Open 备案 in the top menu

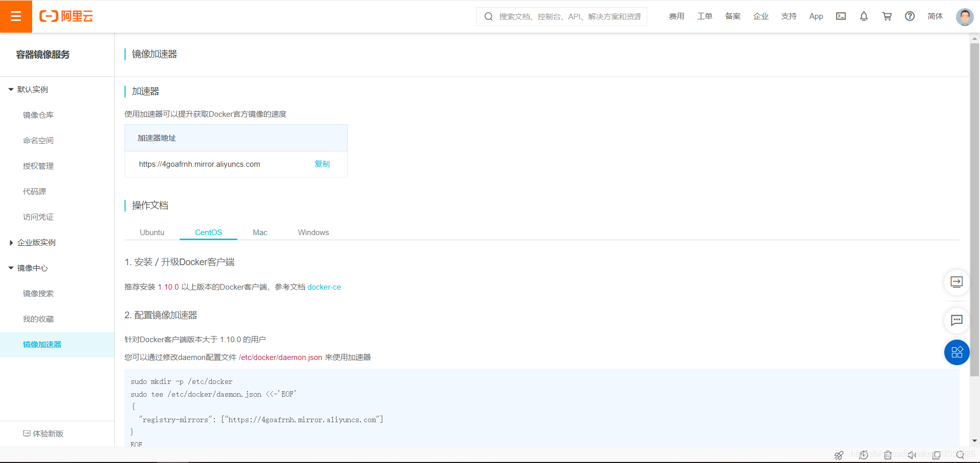pyautogui.click(x=733, y=16)
